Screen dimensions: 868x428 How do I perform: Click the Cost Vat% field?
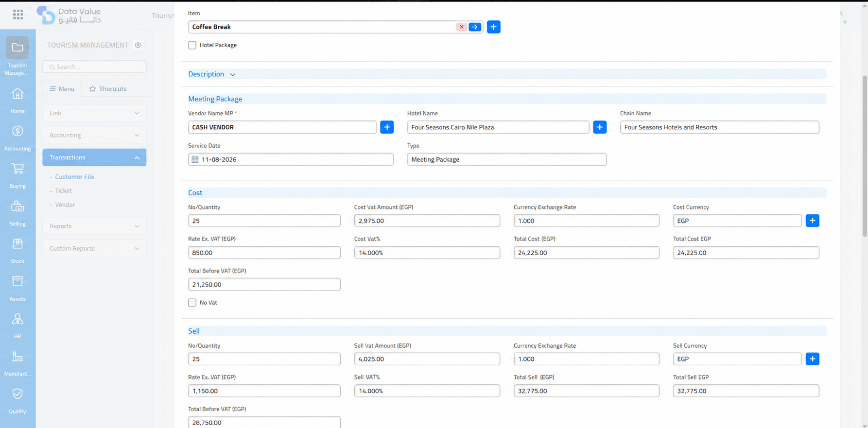coord(427,253)
